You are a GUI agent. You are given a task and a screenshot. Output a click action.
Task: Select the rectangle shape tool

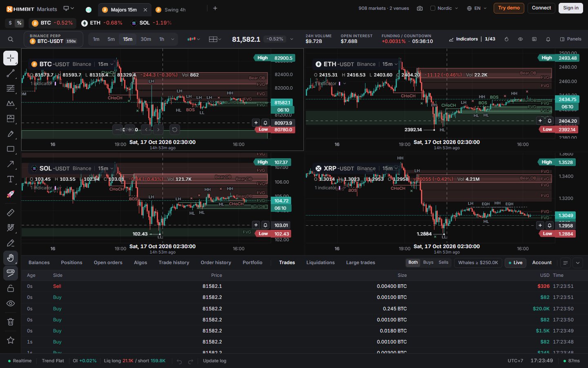(11, 149)
